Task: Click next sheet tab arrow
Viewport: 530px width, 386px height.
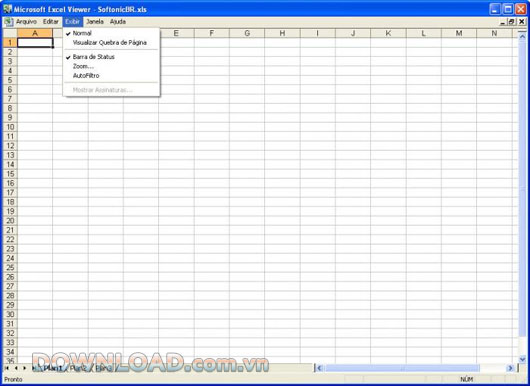Action: [24, 368]
